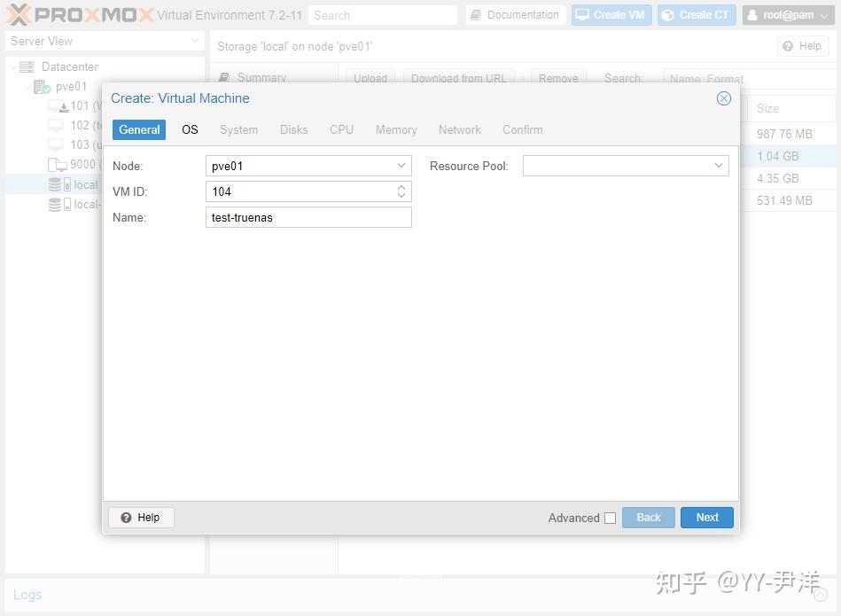
Task: Click the Name field containing test-truenas
Action: click(308, 217)
